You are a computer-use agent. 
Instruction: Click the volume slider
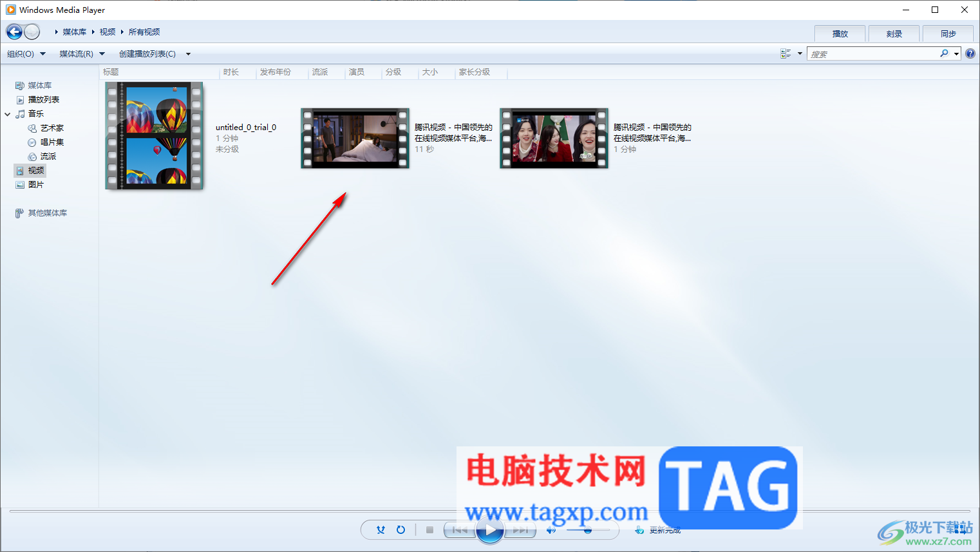(x=588, y=530)
